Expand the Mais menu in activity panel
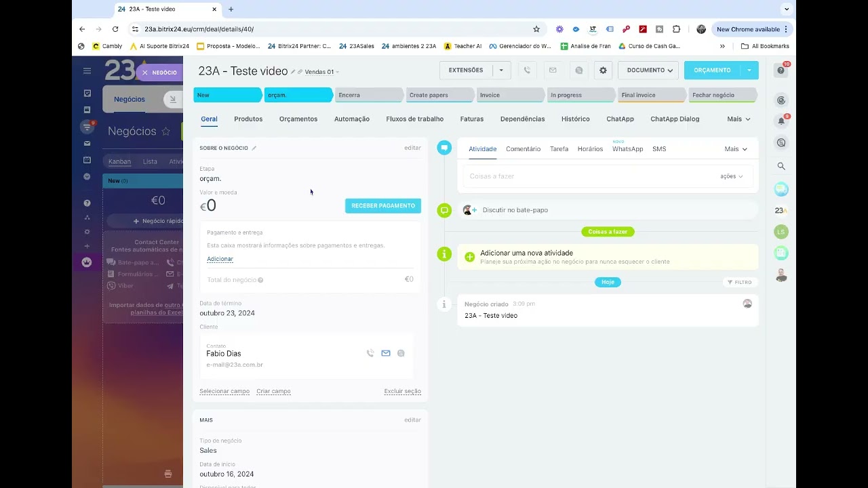Screen dimensions: 868x488 point(736,149)
